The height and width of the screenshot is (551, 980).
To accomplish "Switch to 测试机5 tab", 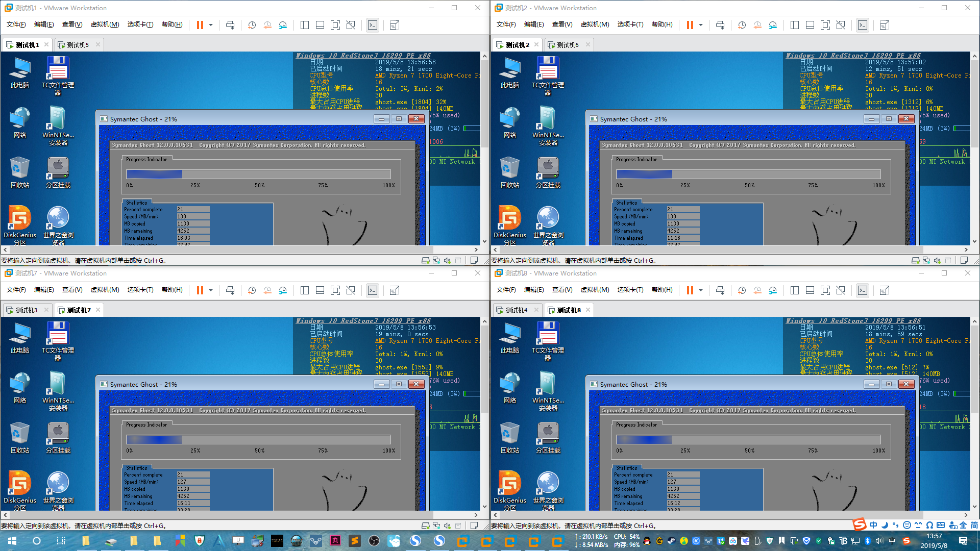I will (x=78, y=45).
